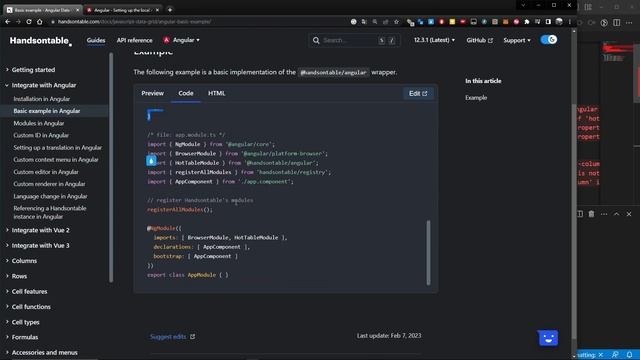The width and height of the screenshot is (640, 360).
Task: Open Language change in Angular
Action: coord(50,196)
